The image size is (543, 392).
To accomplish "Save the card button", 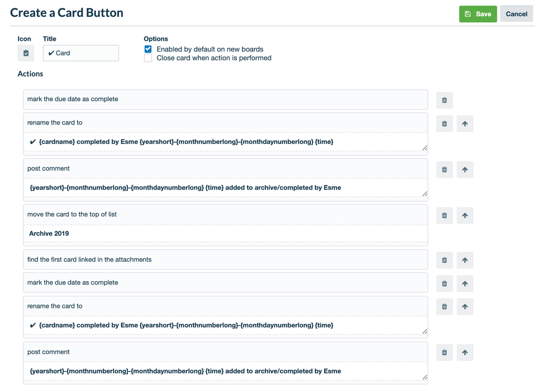I will [478, 14].
